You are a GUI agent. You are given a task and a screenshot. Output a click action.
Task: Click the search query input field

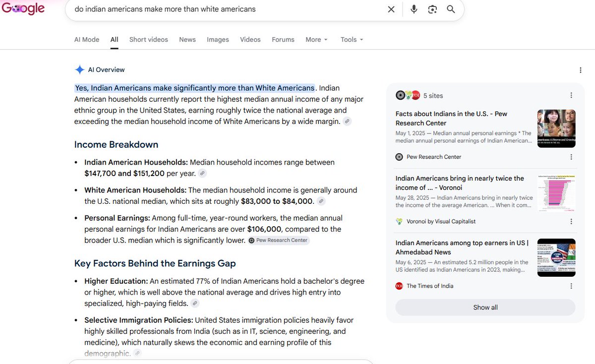(227, 9)
